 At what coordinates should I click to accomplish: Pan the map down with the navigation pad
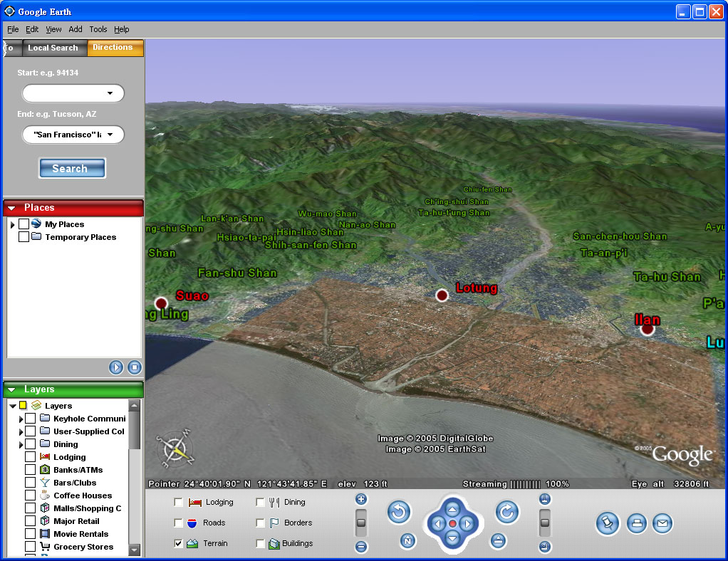tap(452, 538)
